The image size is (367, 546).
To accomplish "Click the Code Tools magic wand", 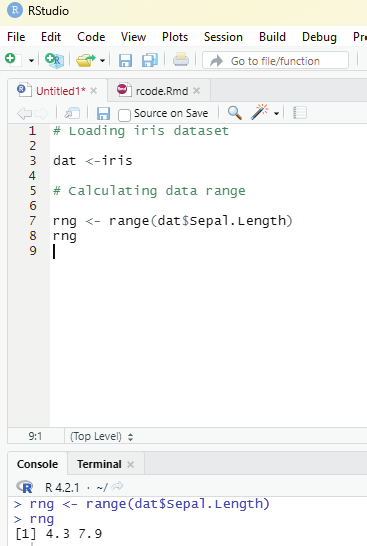I will click(260, 112).
